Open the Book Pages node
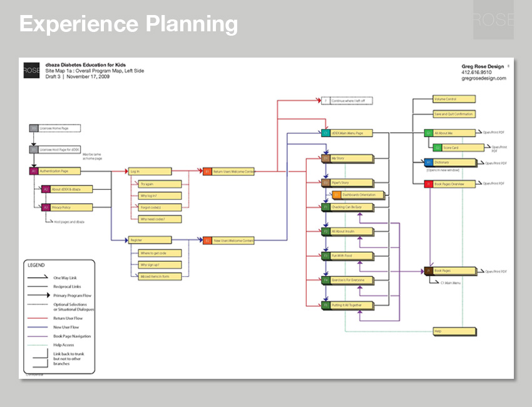The height and width of the screenshot is (407, 532). [x=451, y=271]
